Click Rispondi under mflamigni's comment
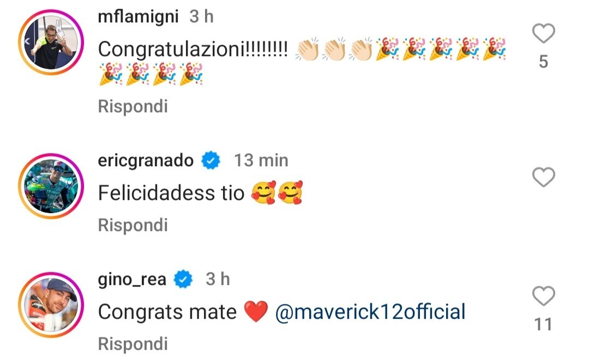 [133, 107]
